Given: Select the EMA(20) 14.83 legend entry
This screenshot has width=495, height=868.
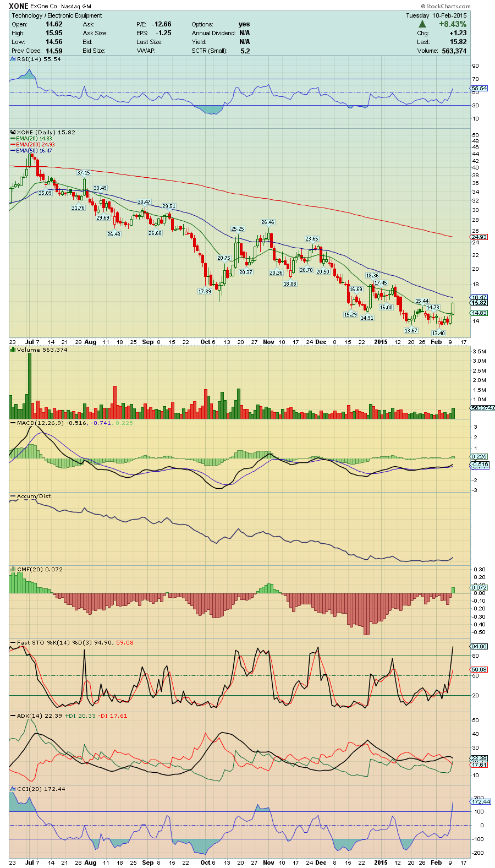Looking at the screenshot, I should tap(31, 139).
